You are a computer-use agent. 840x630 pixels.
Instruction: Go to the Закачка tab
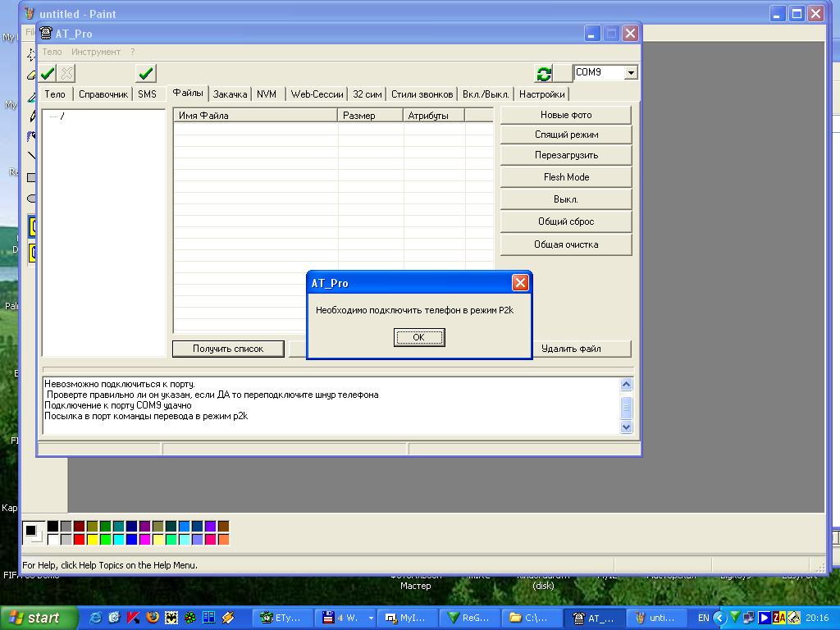[x=231, y=94]
